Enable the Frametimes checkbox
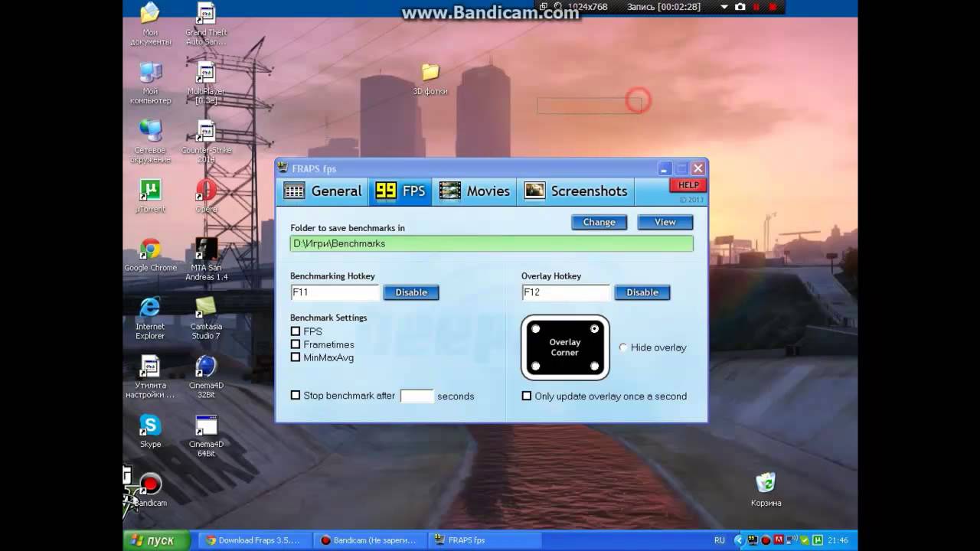The width and height of the screenshot is (980, 551). pos(296,344)
